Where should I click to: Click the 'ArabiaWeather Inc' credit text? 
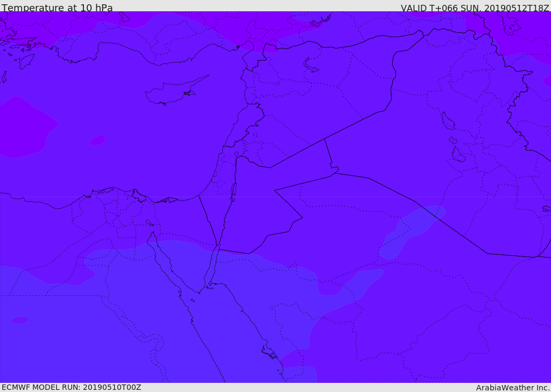coord(513,388)
